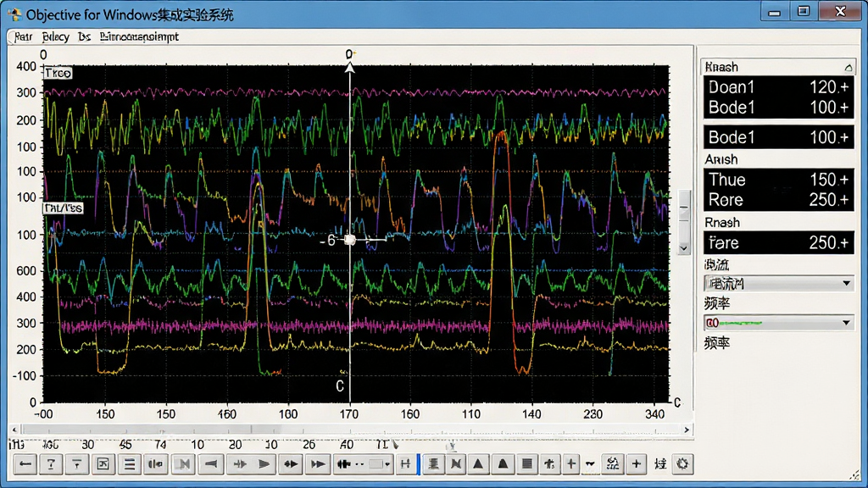Screen dimensions: 868x488
Task: Click the gear settings icon in toolbar
Action: point(682,463)
